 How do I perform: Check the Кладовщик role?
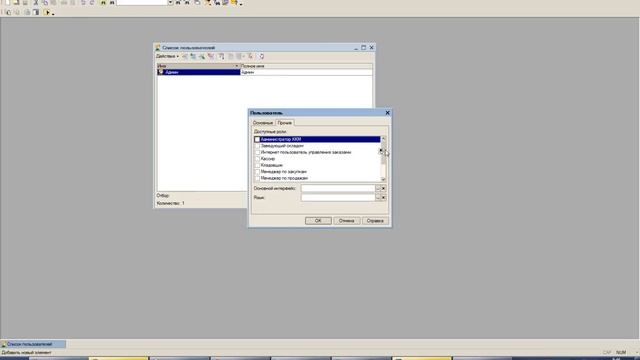tap(257, 165)
